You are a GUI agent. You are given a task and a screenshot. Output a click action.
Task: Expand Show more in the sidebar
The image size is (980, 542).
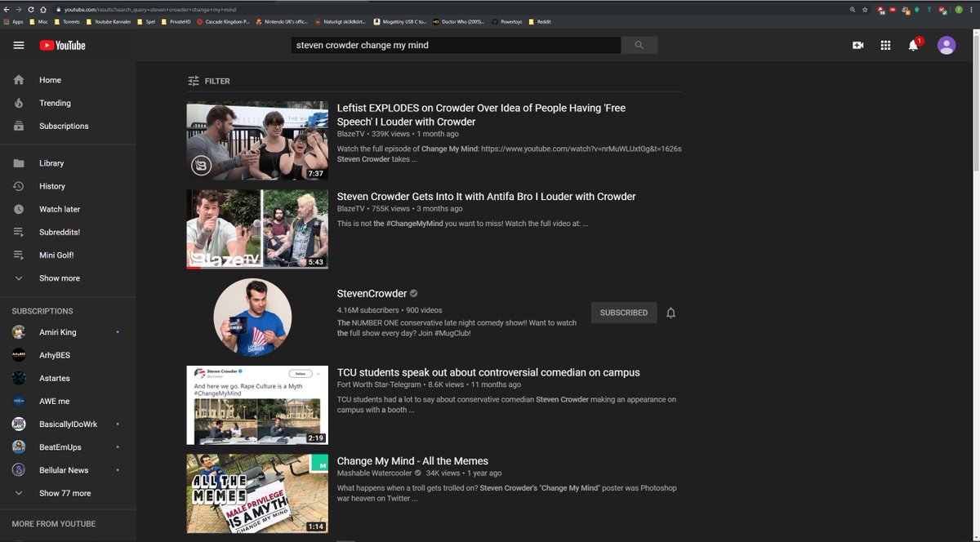(60, 278)
